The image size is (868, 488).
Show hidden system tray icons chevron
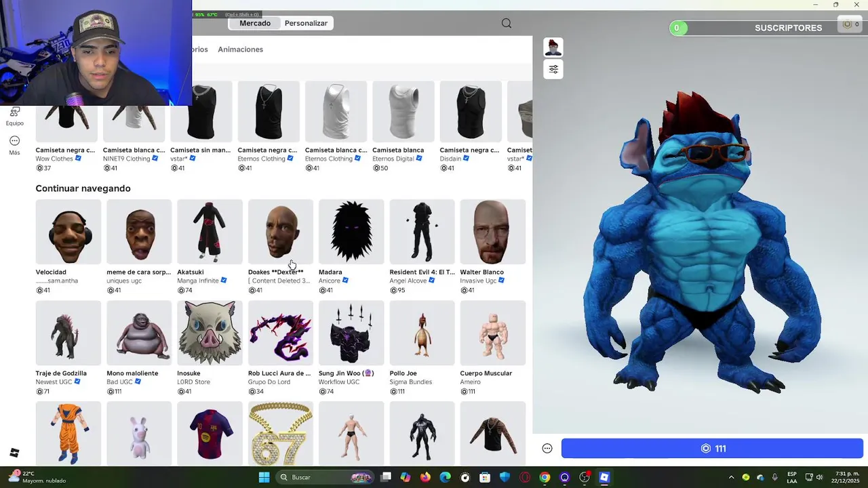point(731,477)
